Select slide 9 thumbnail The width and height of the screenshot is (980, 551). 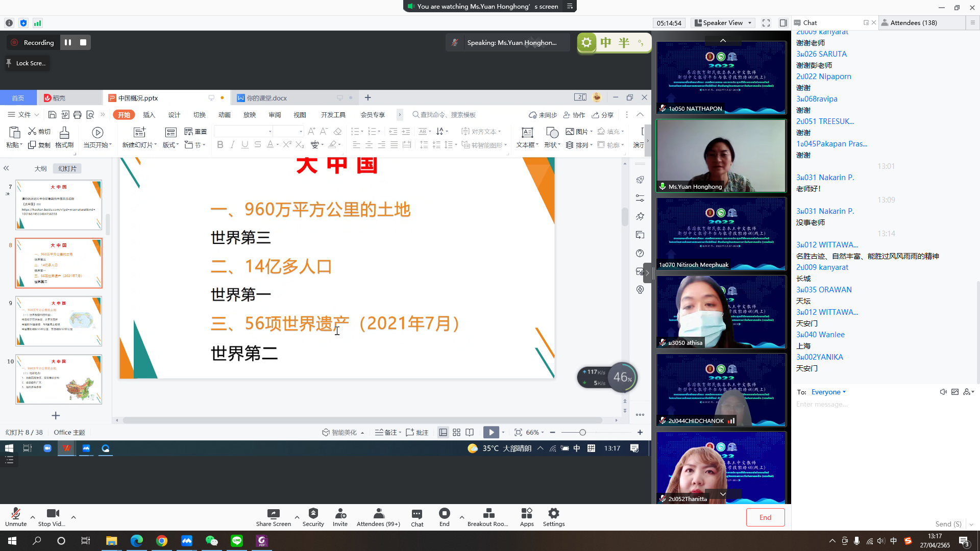pos(59,321)
